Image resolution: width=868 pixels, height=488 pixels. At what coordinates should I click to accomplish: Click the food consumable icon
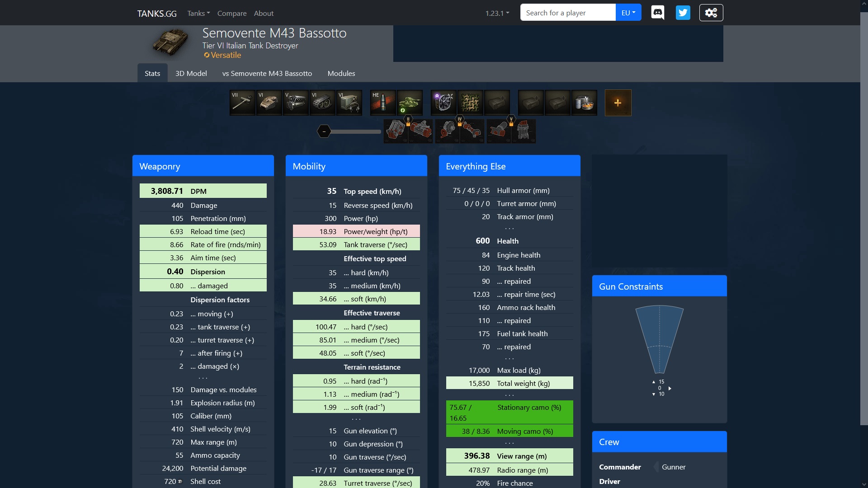(584, 103)
